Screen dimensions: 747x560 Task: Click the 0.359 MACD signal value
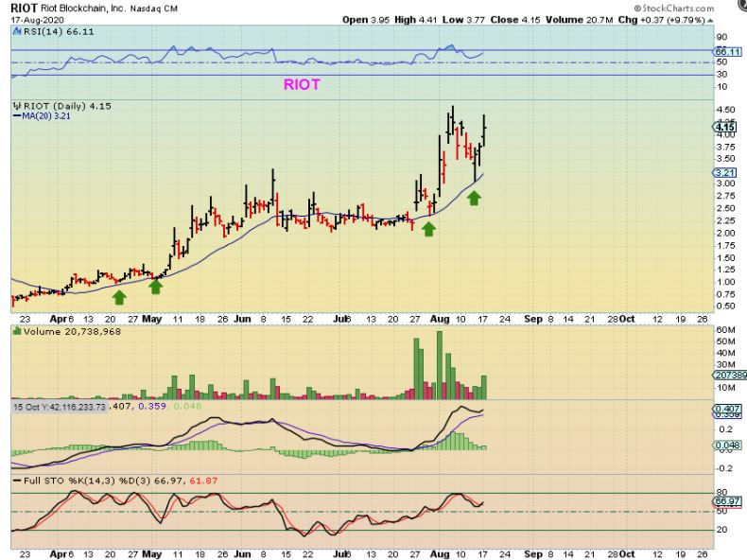click(152, 406)
